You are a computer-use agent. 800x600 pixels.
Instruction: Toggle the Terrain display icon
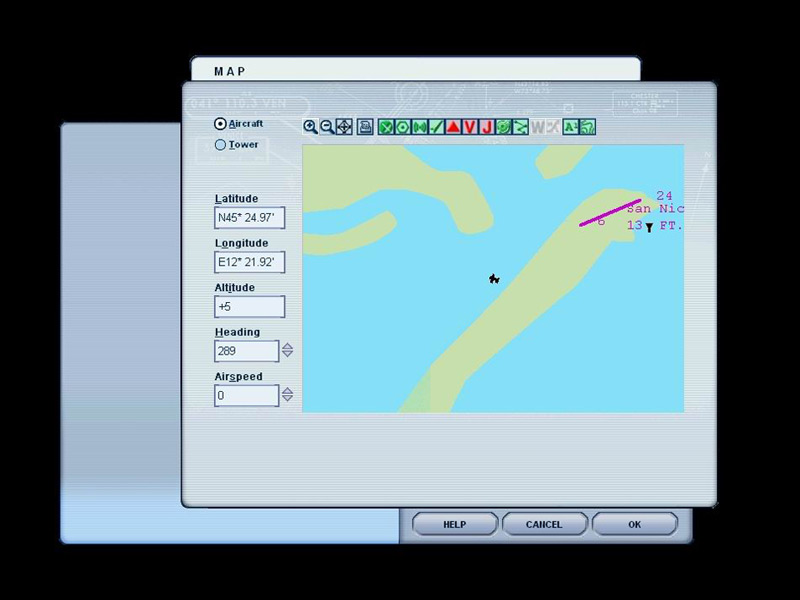coord(587,127)
